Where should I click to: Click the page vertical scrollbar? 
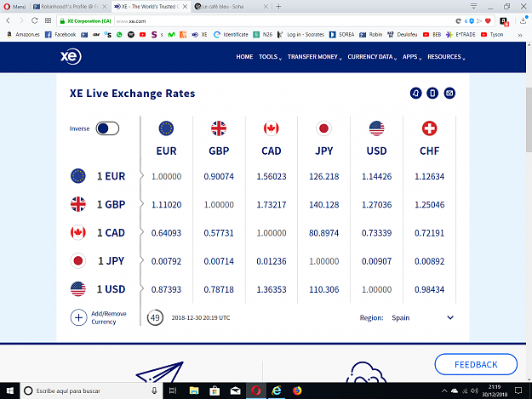pyautogui.click(x=529, y=120)
